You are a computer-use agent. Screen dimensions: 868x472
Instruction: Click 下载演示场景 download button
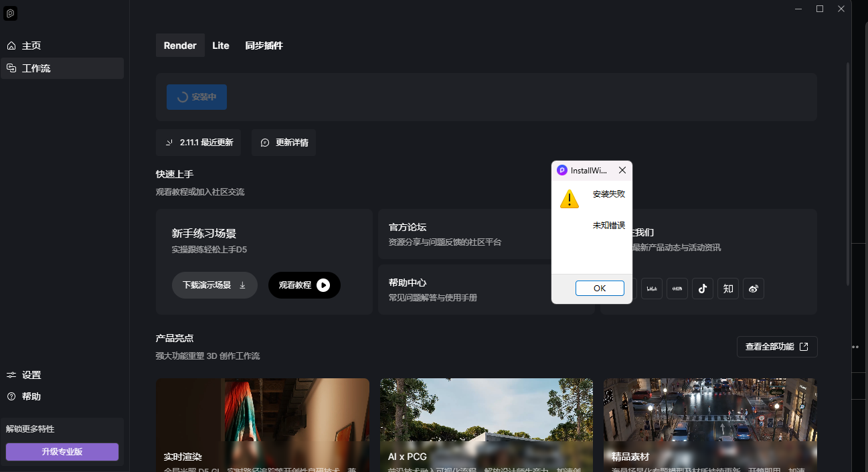214,285
